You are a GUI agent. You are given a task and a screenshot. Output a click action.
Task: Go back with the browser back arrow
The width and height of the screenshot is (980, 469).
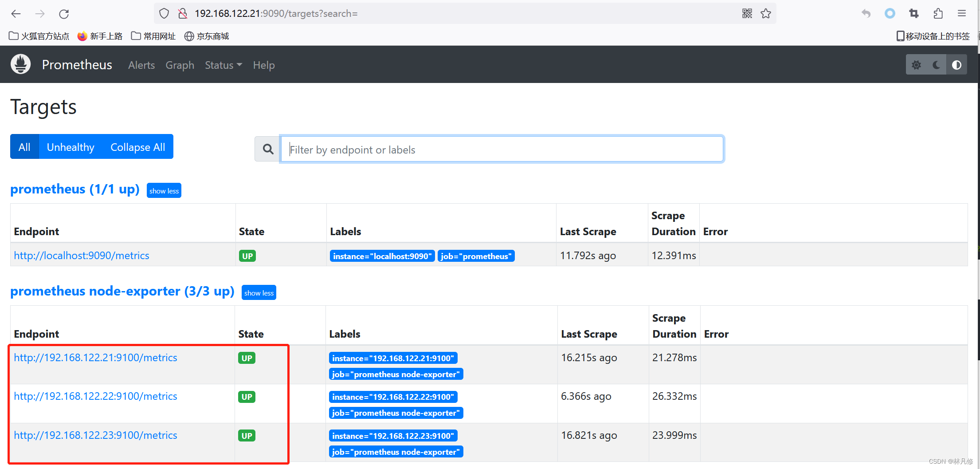point(16,14)
